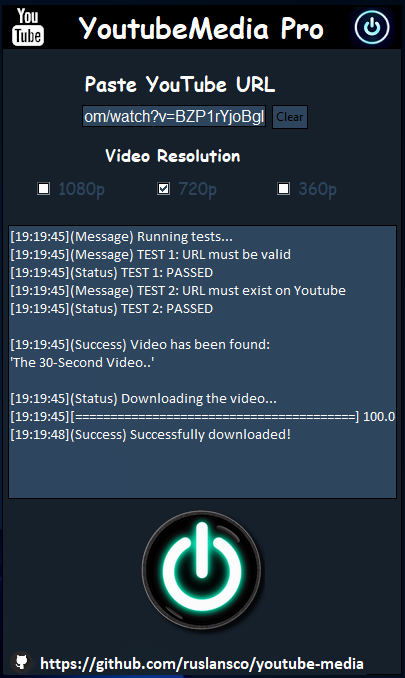Click the 'Video has been found' log entry
Viewport: 405px width, 678px height.
click(x=140, y=344)
